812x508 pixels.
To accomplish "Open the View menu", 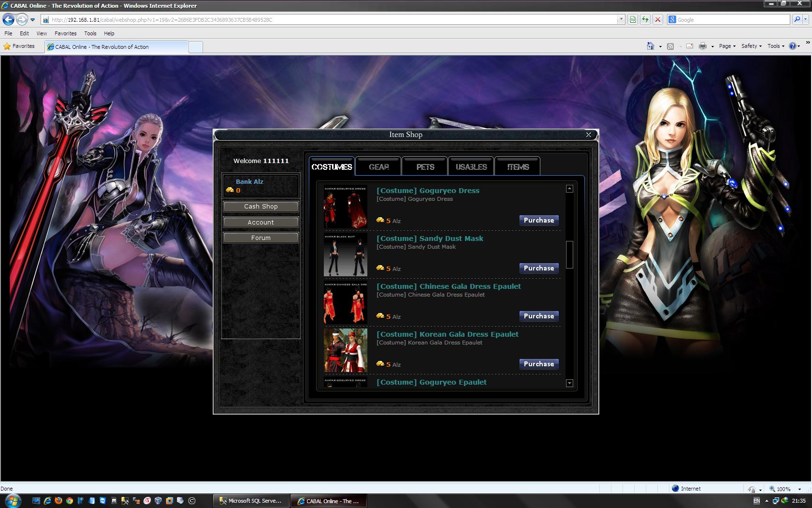I will [42, 33].
